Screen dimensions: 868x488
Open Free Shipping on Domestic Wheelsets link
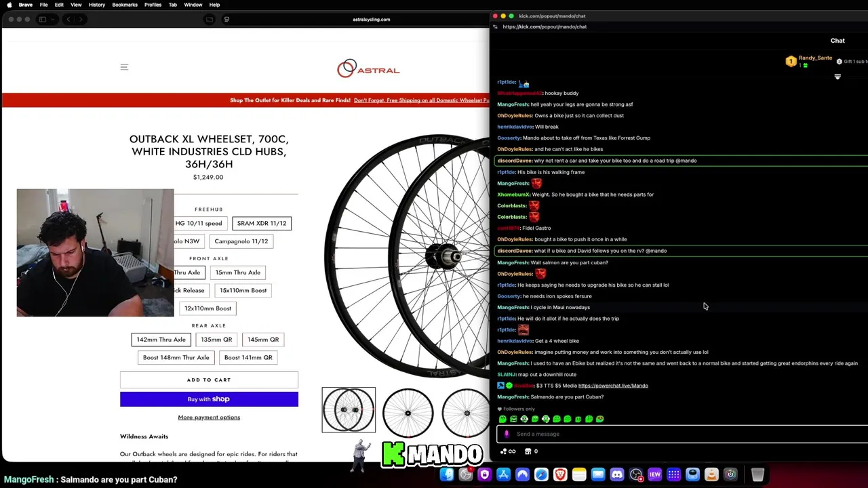point(421,100)
